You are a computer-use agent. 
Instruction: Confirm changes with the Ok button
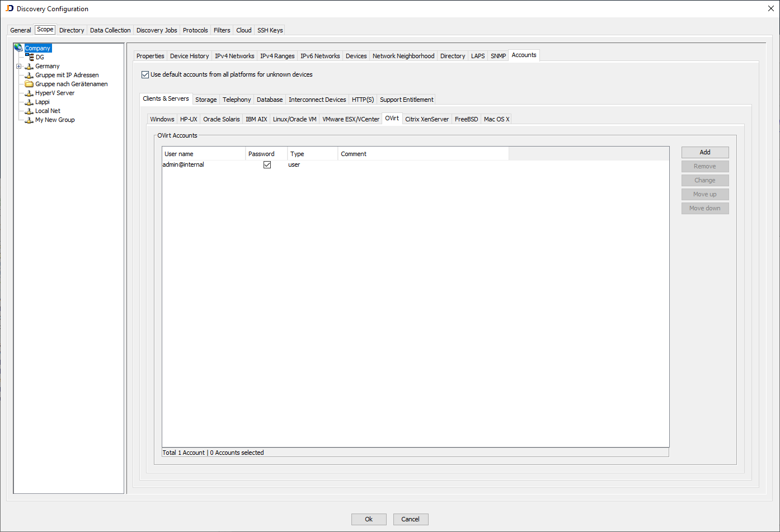coord(368,519)
